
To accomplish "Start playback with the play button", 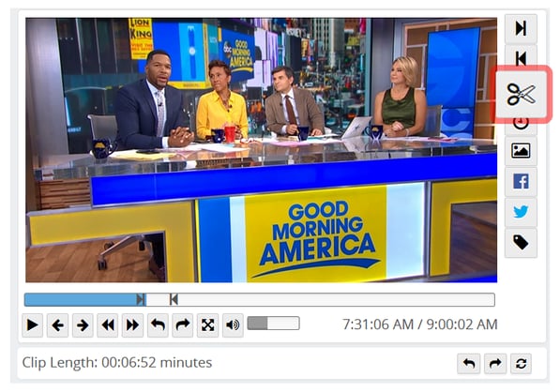I will click(33, 325).
